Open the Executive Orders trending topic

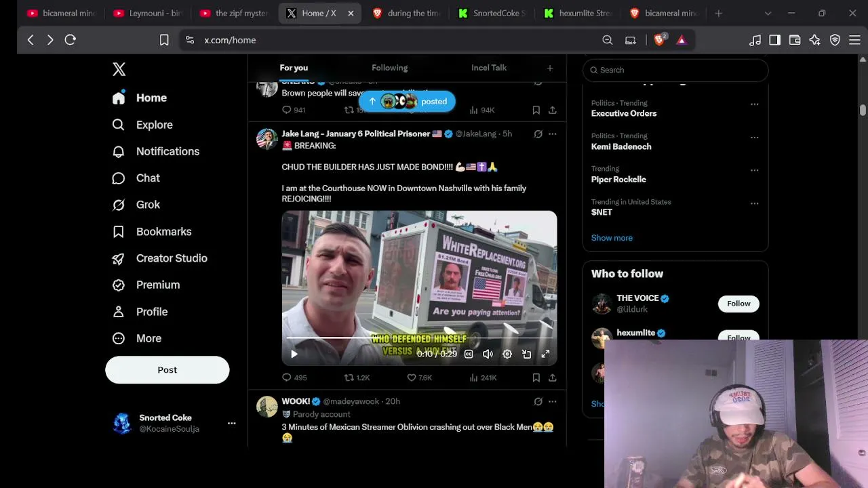[x=624, y=113]
